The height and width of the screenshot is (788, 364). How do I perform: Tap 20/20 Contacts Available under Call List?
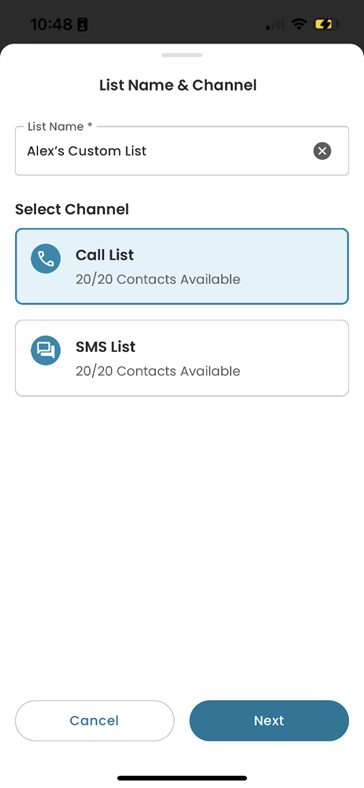[158, 279]
